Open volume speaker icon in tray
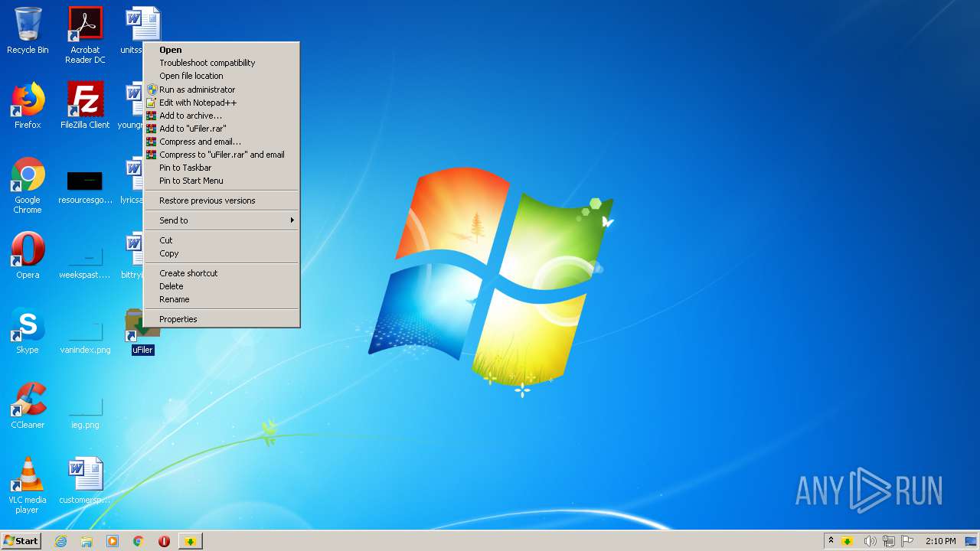 870,541
